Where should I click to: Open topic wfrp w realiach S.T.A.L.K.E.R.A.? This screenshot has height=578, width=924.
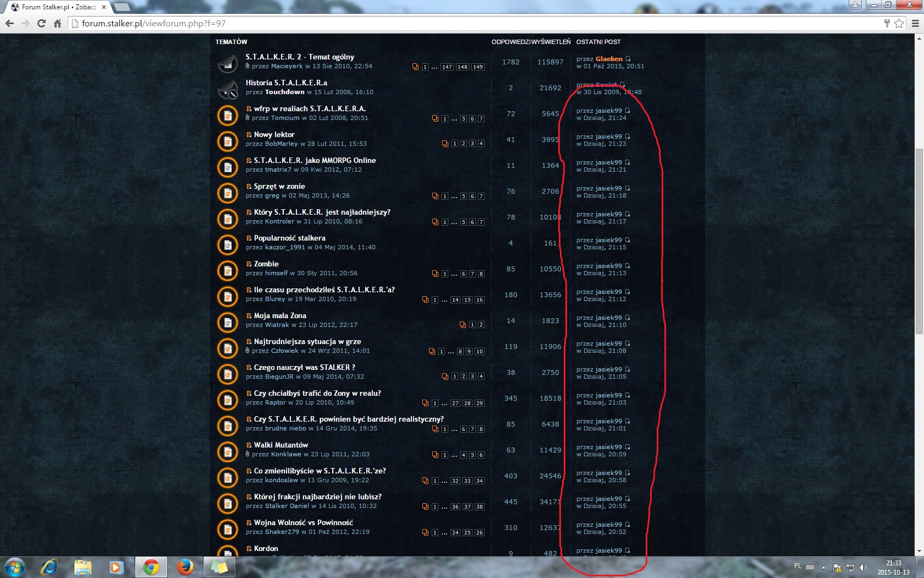pos(310,108)
